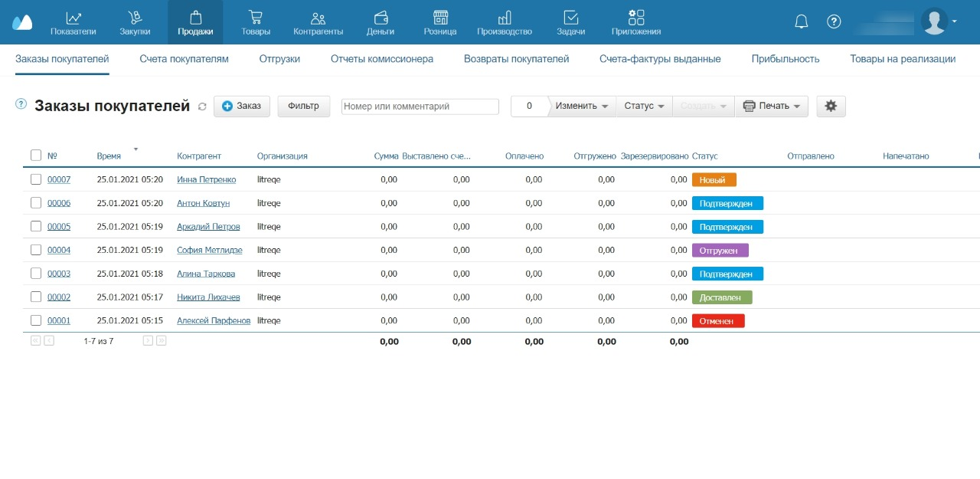This screenshot has width=980, height=479.
Task: Tick the checkbox for order 00005
Action: [36, 226]
